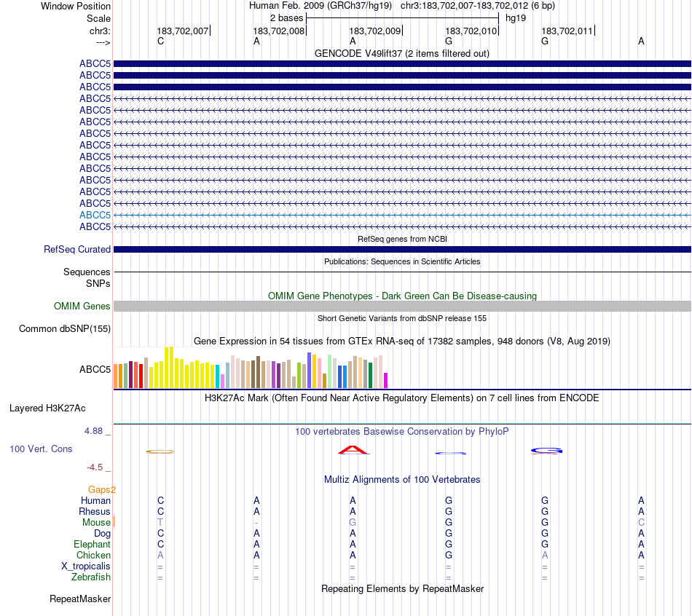This screenshot has height=616, width=692.
Task: Click 'Human Feb. 2009 (GRCh37/hg19)' header text
Action: 321,6
